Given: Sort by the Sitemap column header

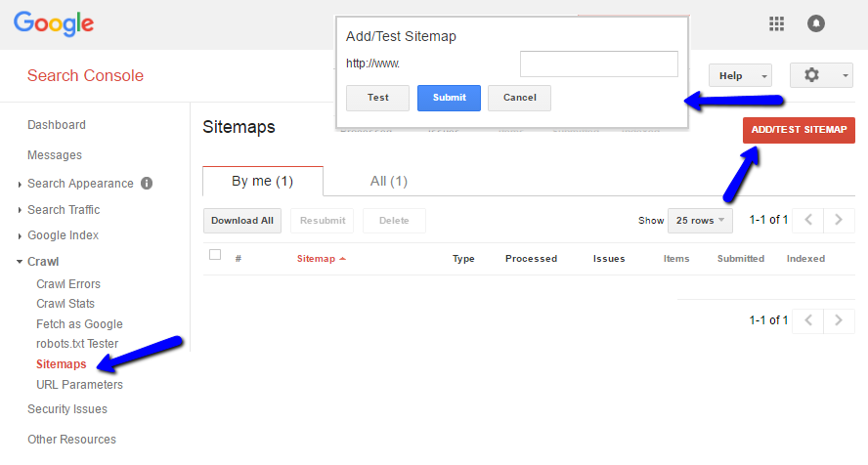Looking at the screenshot, I should click(321, 259).
